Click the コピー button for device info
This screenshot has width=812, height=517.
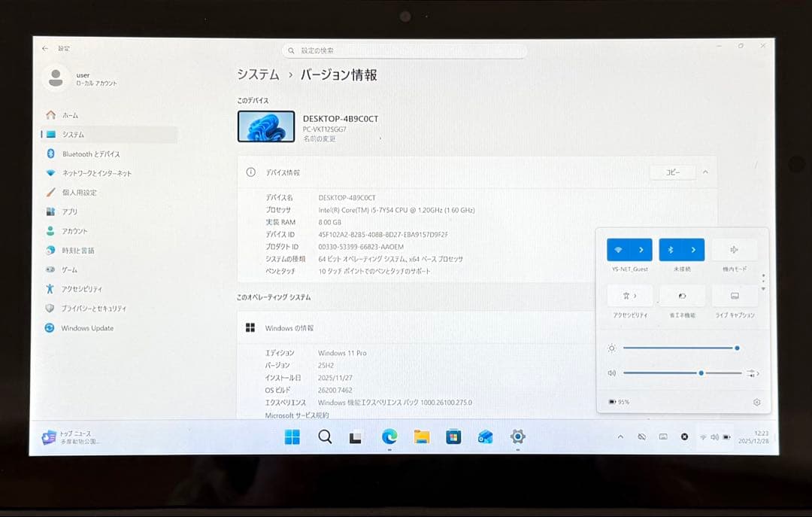point(672,172)
